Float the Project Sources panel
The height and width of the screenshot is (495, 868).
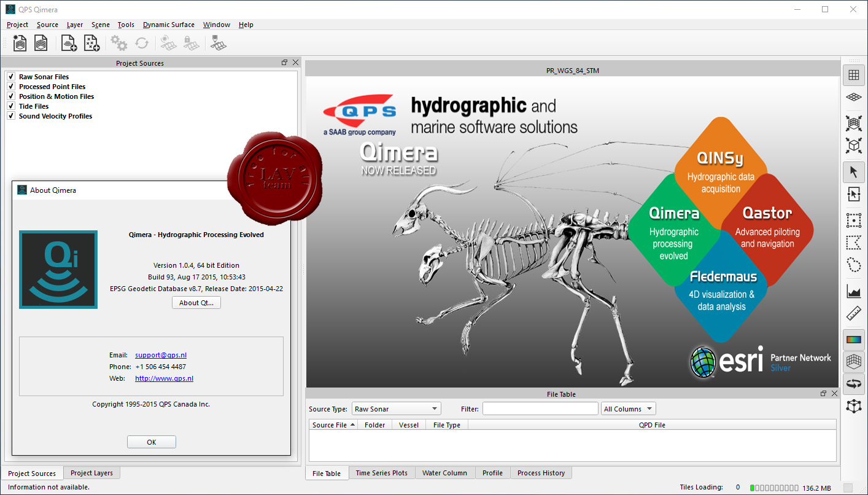pyautogui.click(x=284, y=63)
